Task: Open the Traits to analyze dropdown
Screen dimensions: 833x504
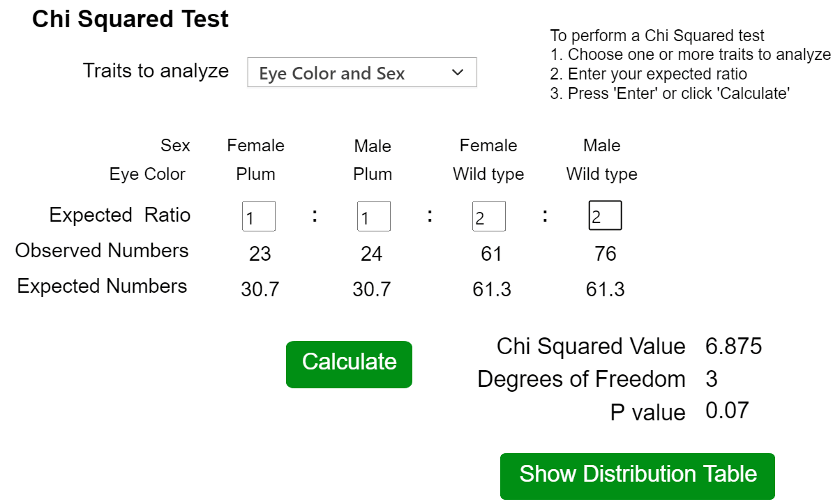Action: click(x=361, y=72)
